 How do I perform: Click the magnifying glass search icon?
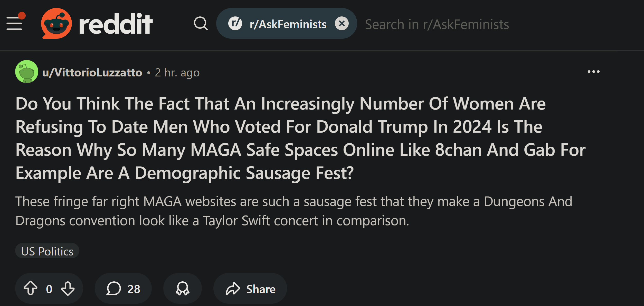tap(201, 24)
